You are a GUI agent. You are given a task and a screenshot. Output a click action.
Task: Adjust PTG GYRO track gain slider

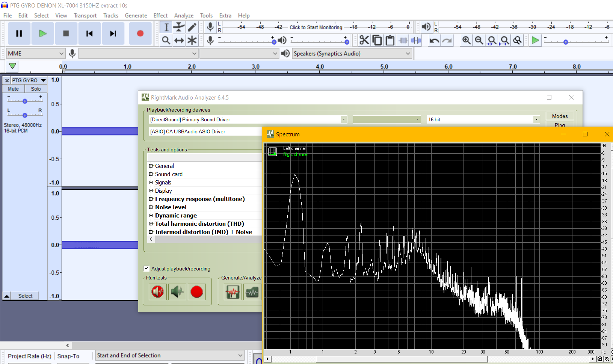pyautogui.click(x=25, y=101)
